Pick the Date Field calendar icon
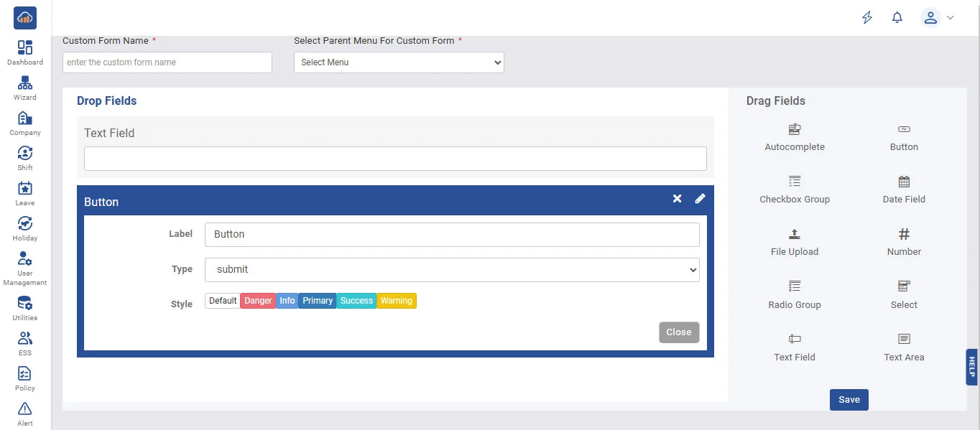Image resolution: width=980 pixels, height=430 pixels. 904,182
